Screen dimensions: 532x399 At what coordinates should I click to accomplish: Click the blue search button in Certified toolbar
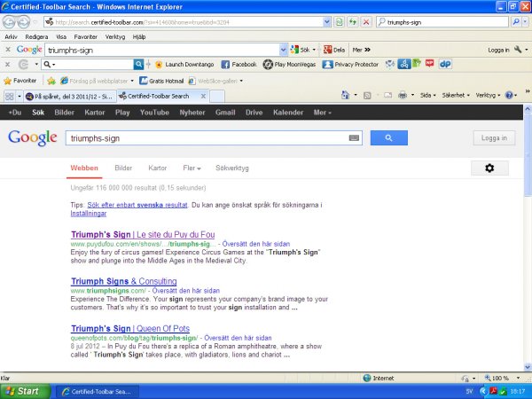pos(138,64)
